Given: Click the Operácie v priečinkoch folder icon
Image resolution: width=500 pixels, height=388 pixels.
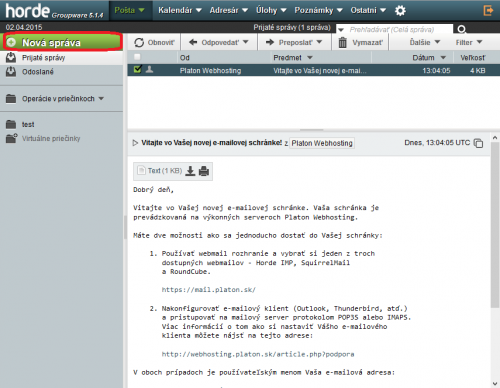Looking at the screenshot, I should (11, 99).
